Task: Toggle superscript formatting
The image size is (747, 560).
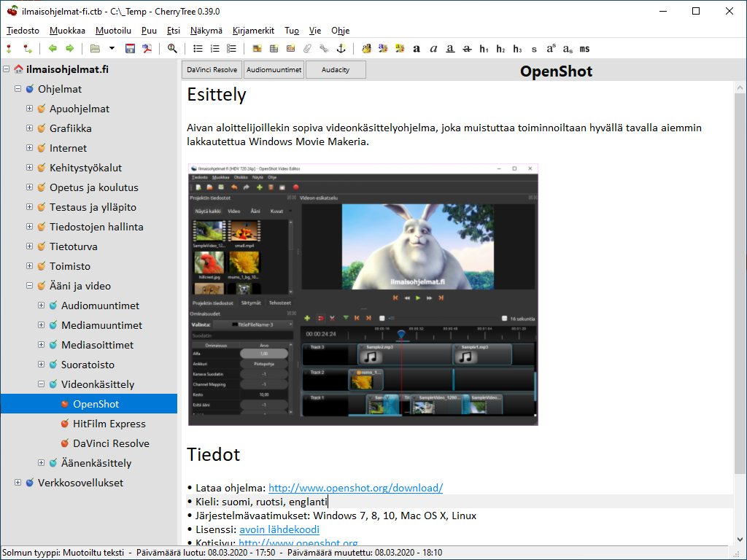Action: click(551, 49)
